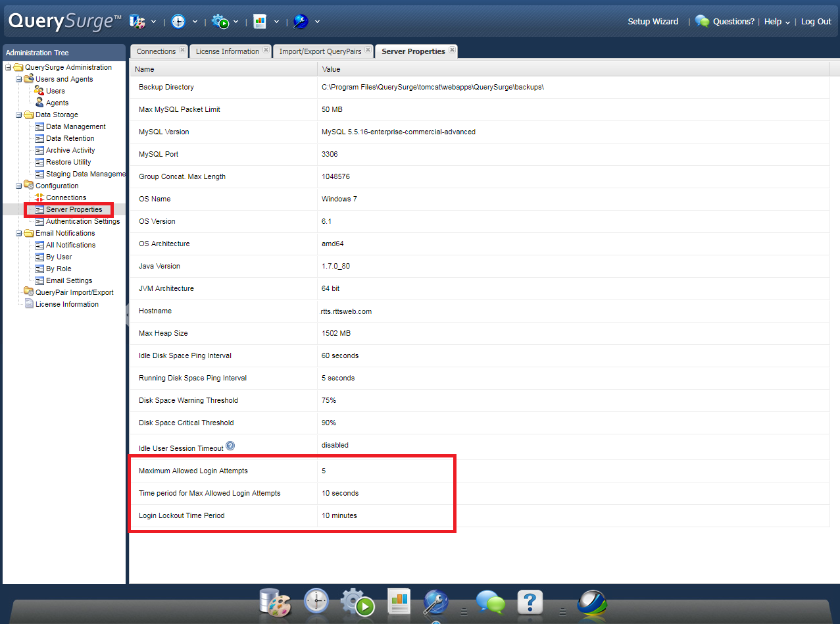
Task: Switch to the License Information tab
Action: [227, 51]
